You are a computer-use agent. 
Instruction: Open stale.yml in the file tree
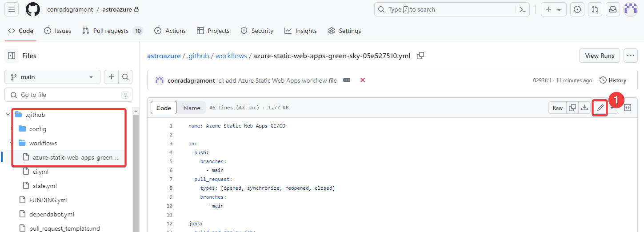(44, 186)
